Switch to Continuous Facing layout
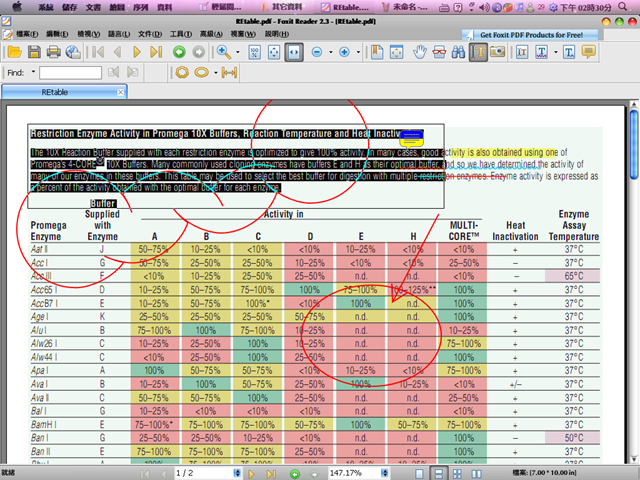This screenshot has width=640, height=480. tap(457, 474)
